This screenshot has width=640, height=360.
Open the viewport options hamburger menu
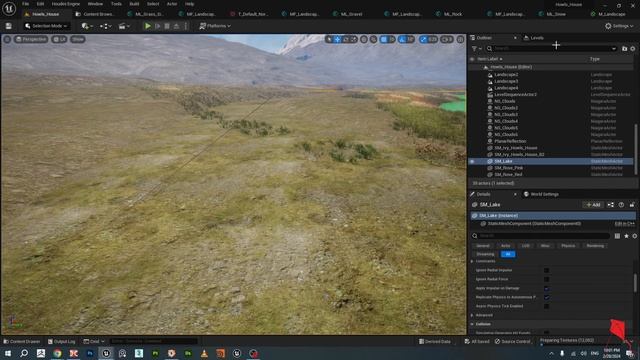coord(7,40)
